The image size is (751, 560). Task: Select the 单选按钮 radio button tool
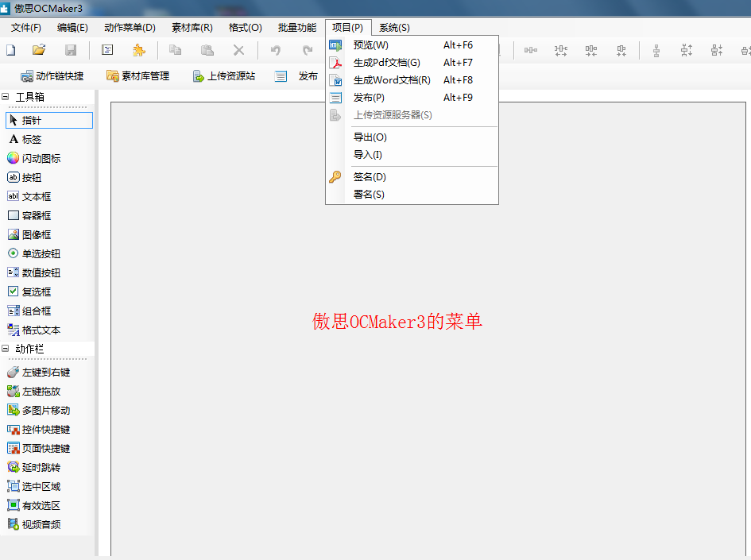pyautogui.click(x=34, y=253)
